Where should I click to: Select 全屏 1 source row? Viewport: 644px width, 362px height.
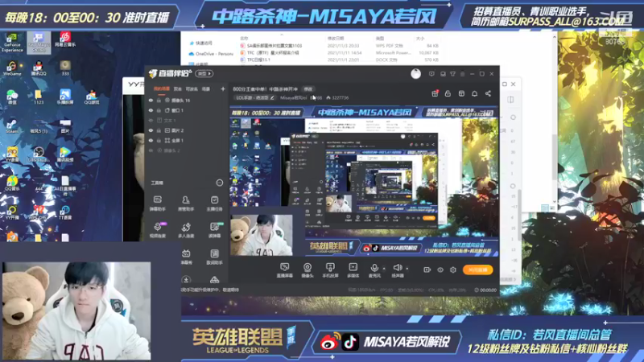pos(187,140)
